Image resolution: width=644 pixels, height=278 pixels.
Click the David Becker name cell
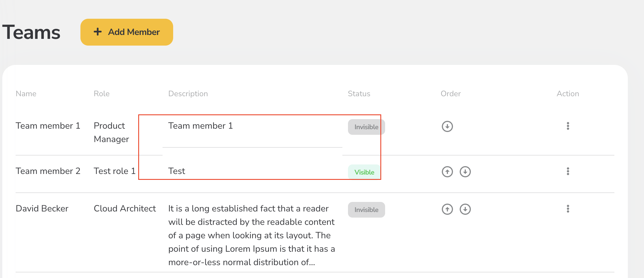42,209
